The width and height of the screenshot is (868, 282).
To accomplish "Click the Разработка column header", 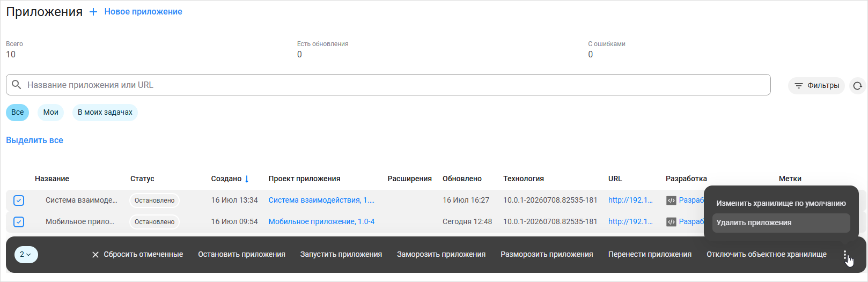I will coord(686,179).
